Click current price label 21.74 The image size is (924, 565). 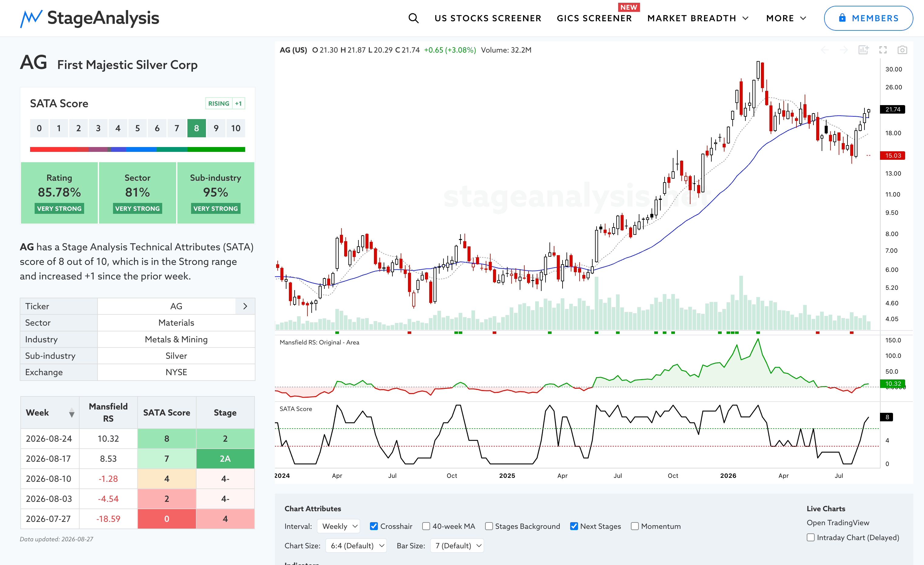click(892, 109)
